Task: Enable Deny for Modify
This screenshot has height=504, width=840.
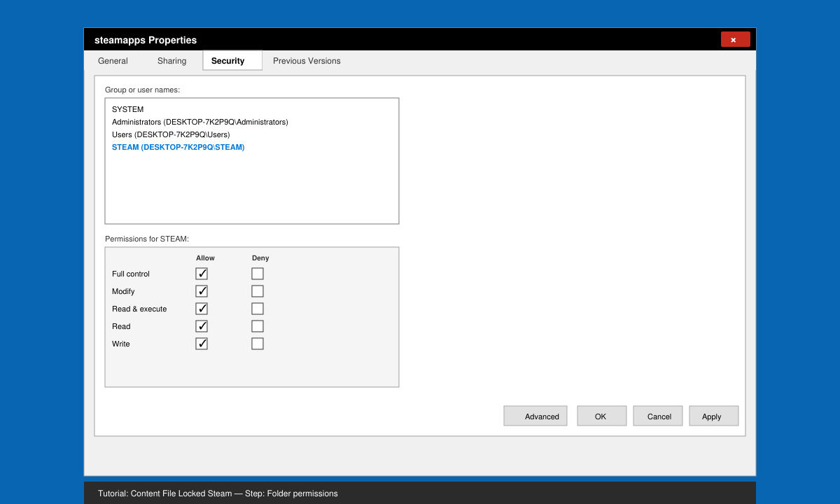Action: click(258, 291)
